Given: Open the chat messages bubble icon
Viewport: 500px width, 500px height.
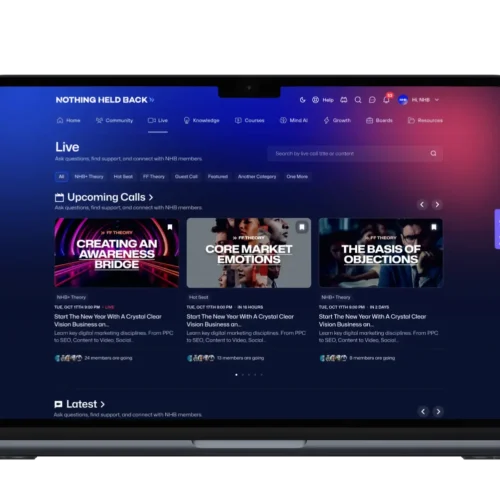Looking at the screenshot, I should (372, 100).
